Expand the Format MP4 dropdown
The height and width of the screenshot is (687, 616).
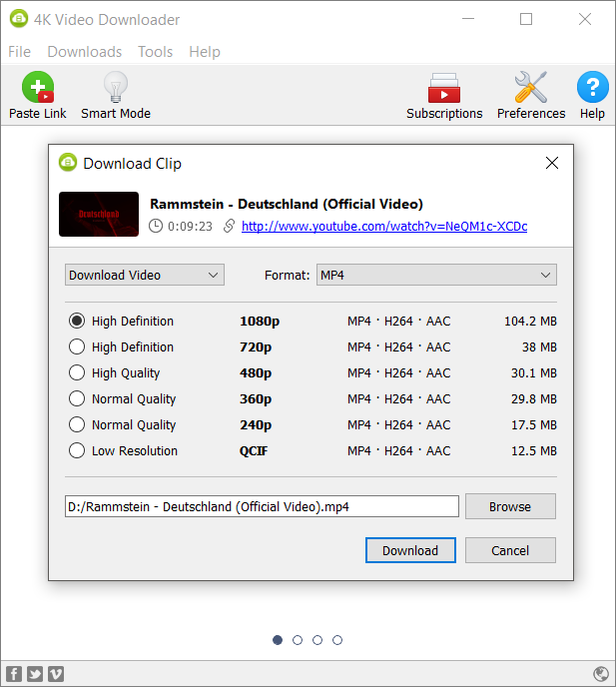[x=436, y=275]
